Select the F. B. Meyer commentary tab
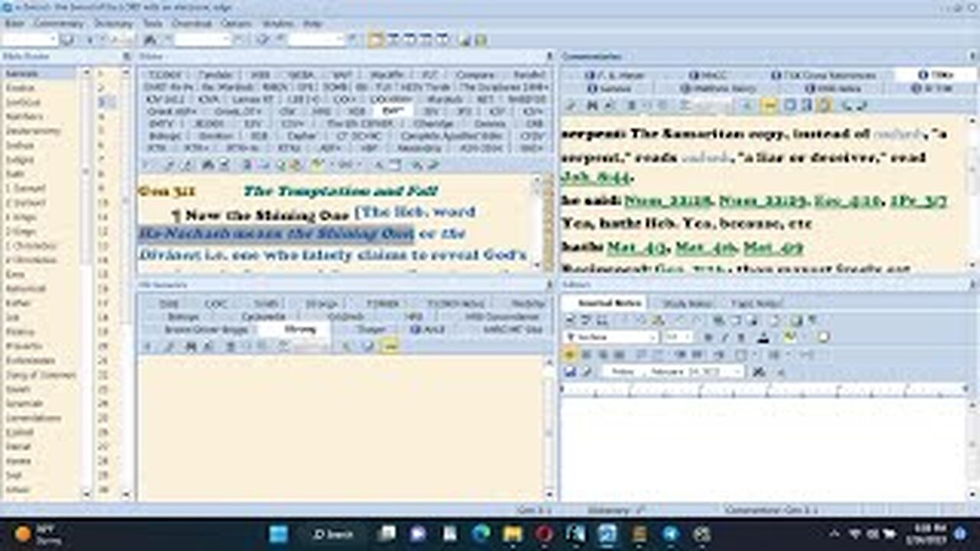 615,76
